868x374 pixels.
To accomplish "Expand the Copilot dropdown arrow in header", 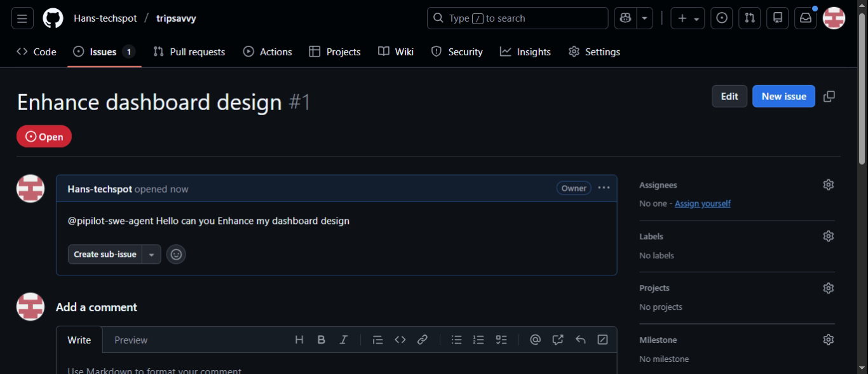I will (x=644, y=18).
